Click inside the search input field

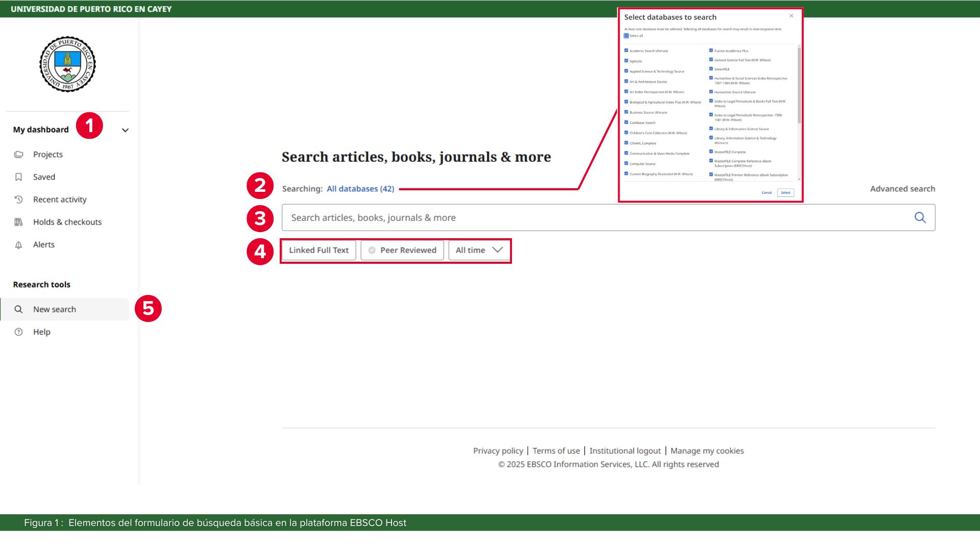coord(510,217)
